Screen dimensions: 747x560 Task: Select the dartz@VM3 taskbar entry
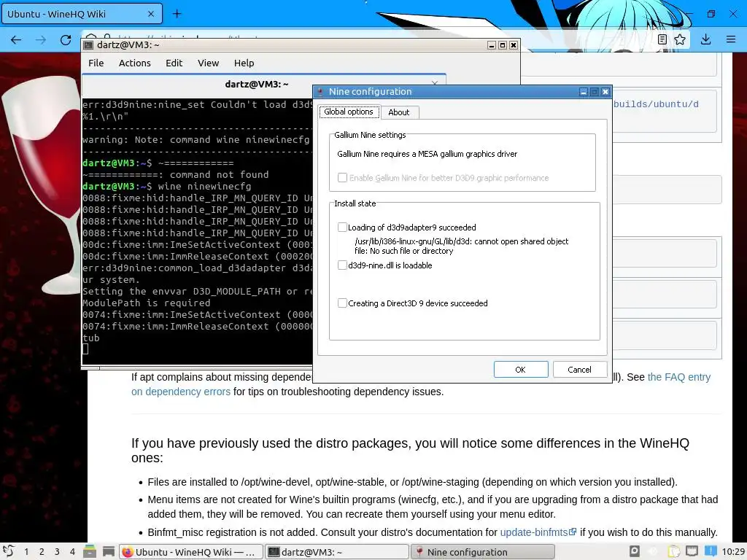click(337, 552)
